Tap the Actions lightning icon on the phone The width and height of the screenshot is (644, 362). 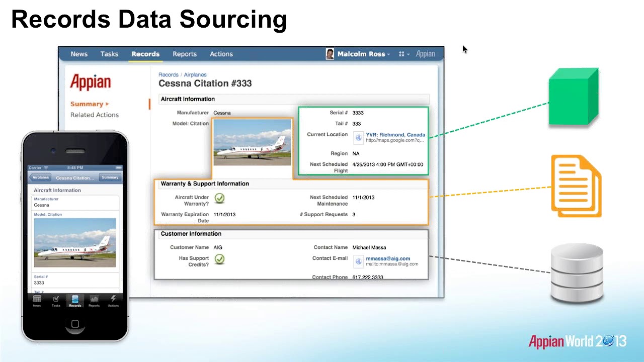pos(113,301)
